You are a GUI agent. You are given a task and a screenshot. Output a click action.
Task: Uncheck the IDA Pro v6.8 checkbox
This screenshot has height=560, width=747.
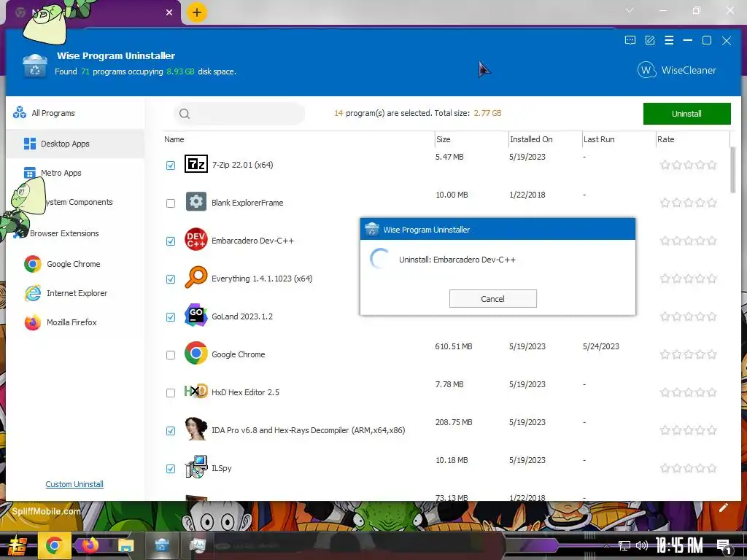[x=171, y=431]
